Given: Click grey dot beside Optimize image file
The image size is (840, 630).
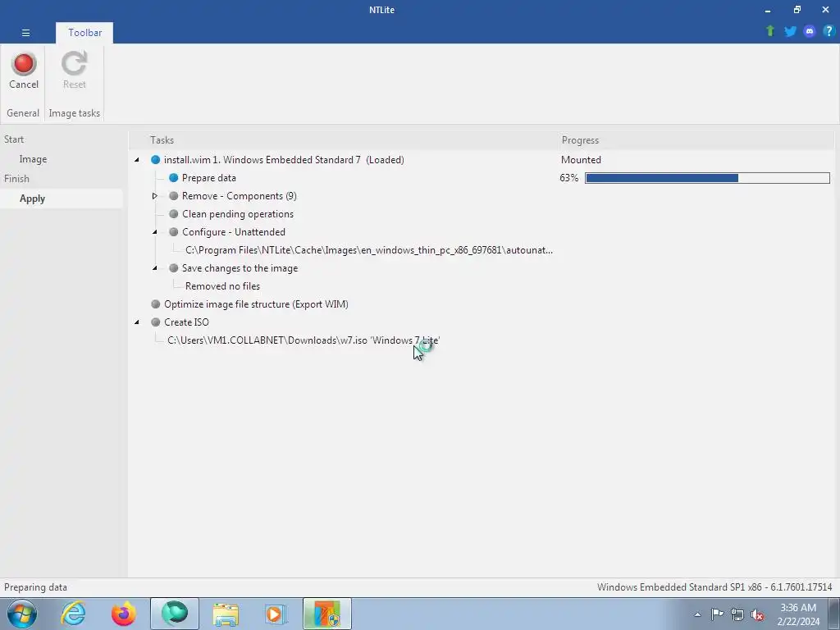Looking at the screenshot, I should [155, 304].
